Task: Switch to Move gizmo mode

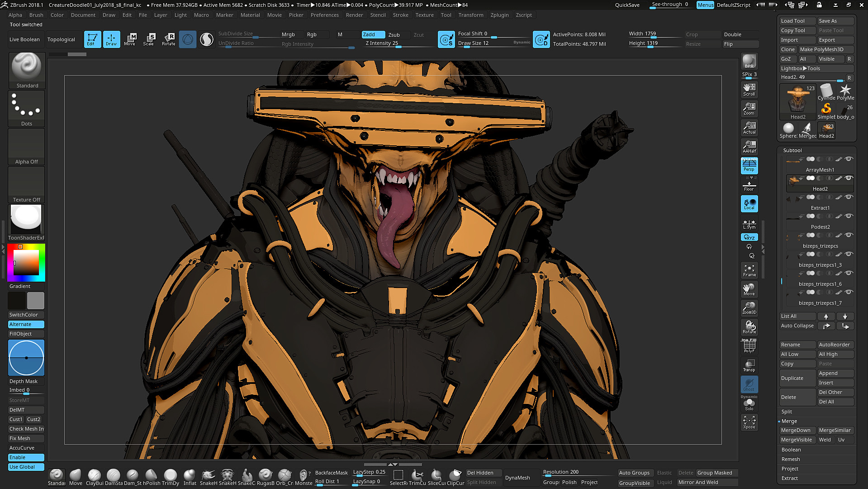Action: [x=130, y=39]
